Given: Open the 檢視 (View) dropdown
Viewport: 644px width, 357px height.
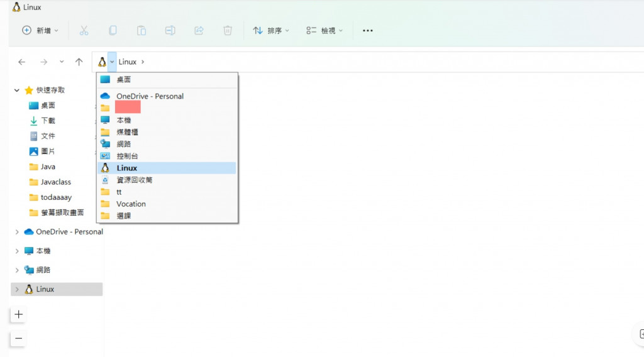Looking at the screenshot, I should [324, 30].
